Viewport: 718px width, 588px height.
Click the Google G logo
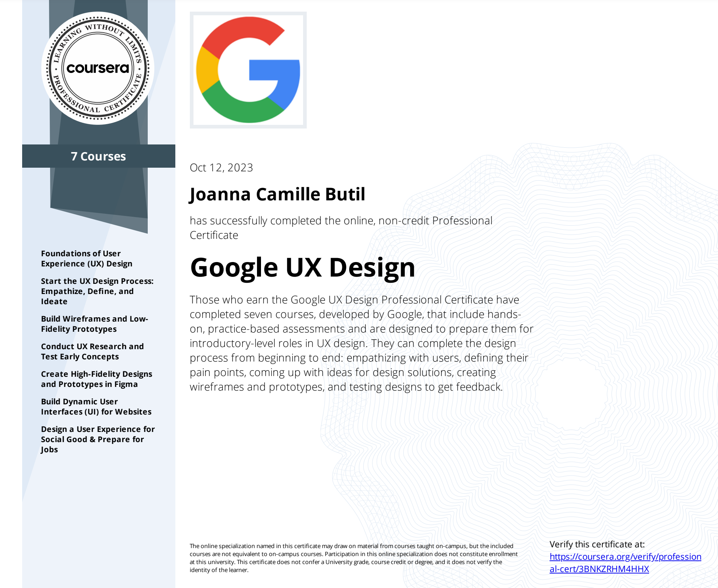(x=248, y=70)
